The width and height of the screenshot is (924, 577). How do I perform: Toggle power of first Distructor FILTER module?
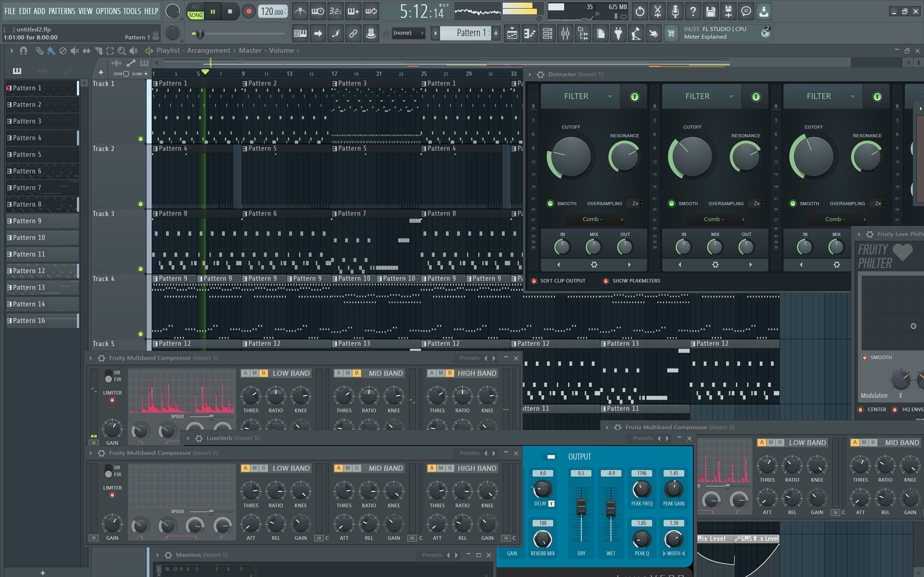(634, 97)
